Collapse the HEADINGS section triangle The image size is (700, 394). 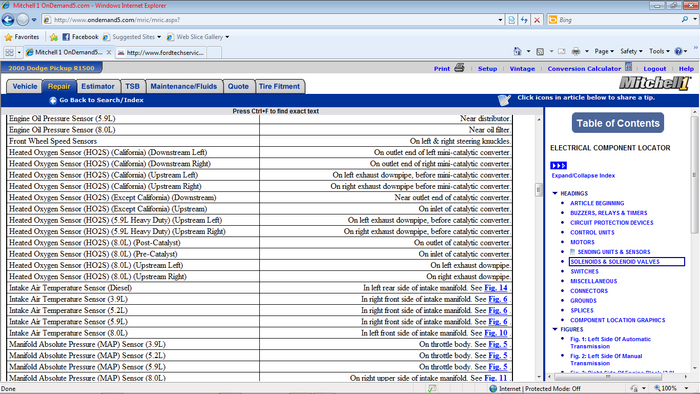point(555,193)
